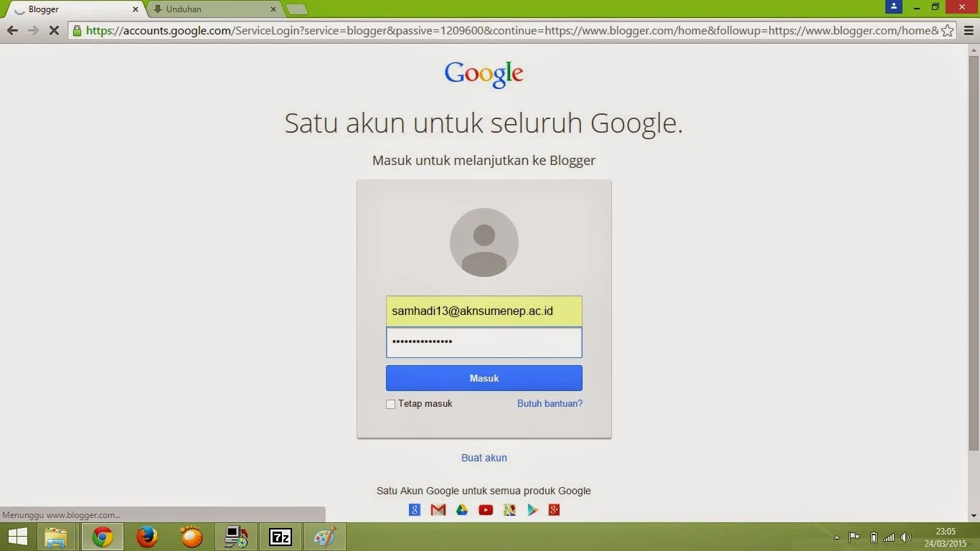Open YouTube from the footer icons
The image size is (980, 551).
(x=486, y=509)
